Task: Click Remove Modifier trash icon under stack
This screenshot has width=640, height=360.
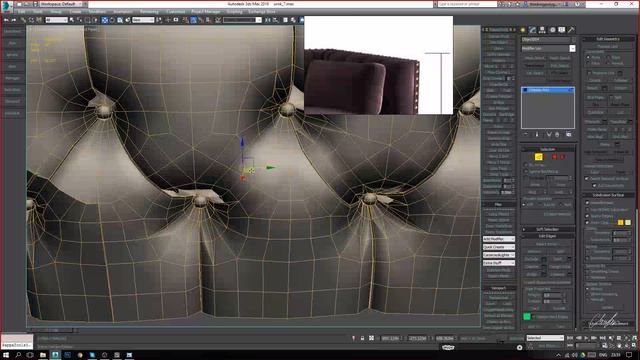Action: (x=557, y=134)
